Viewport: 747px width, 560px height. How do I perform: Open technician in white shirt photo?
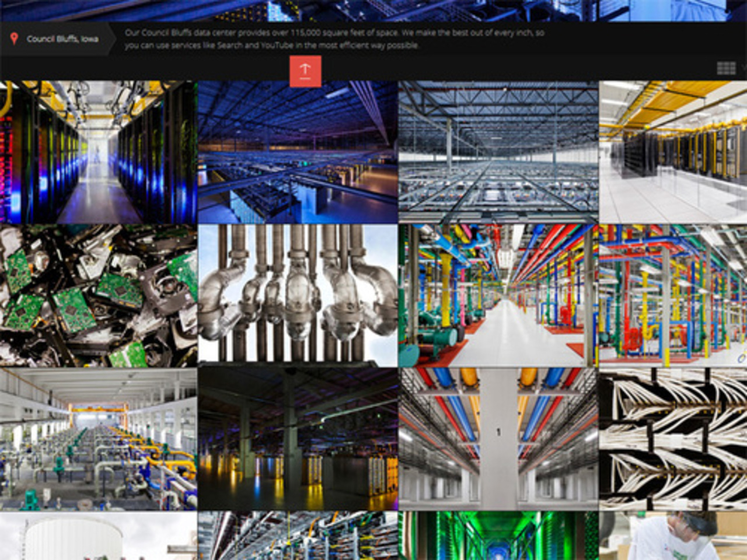point(673,536)
